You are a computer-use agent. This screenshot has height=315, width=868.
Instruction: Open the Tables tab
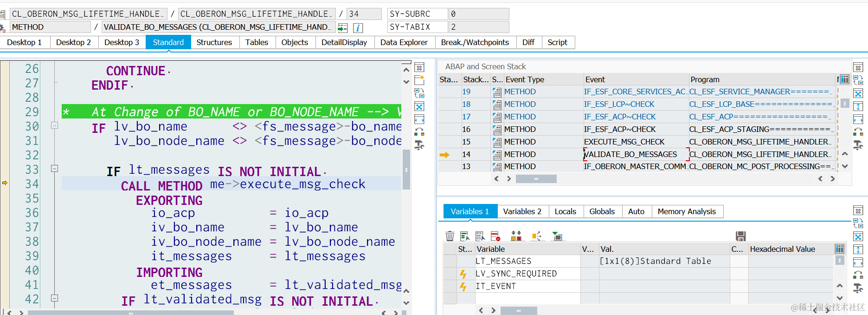coord(257,42)
